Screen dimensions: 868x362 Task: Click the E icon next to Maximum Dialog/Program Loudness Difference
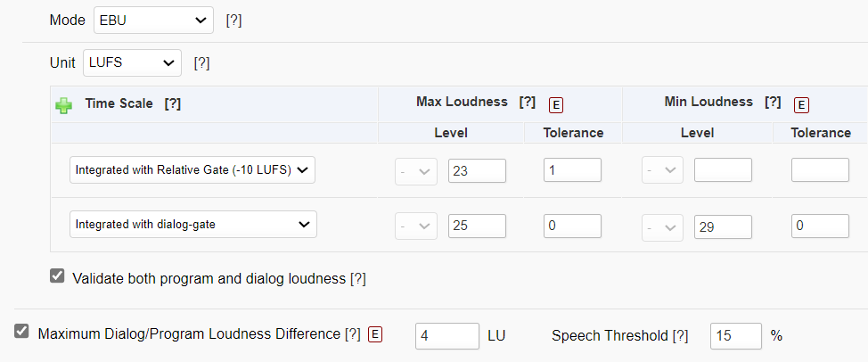point(375,333)
